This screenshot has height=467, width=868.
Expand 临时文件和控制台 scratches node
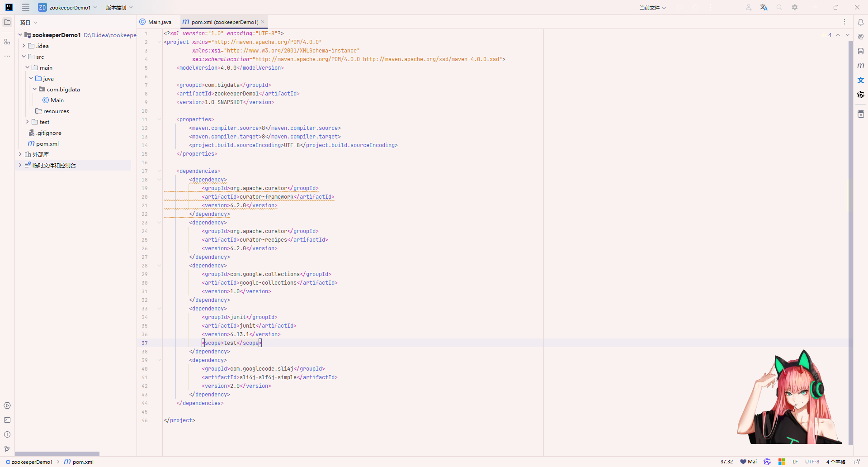click(x=20, y=165)
